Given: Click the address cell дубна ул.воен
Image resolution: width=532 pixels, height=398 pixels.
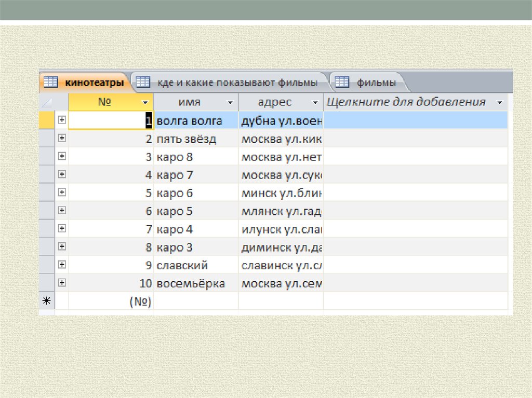Looking at the screenshot, I should 281,121.
